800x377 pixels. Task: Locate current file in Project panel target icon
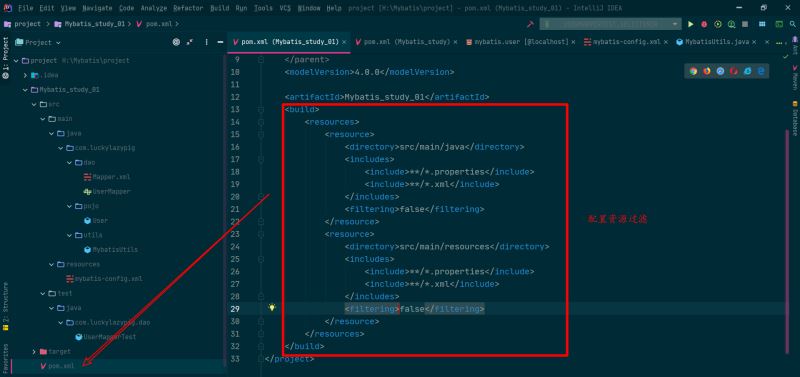(x=177, y=42)
